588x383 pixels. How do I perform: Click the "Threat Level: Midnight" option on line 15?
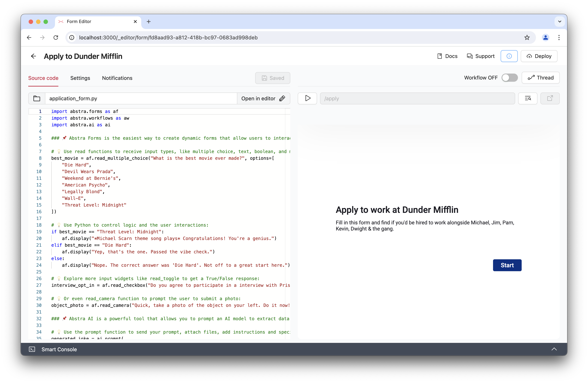pos(94,205)
